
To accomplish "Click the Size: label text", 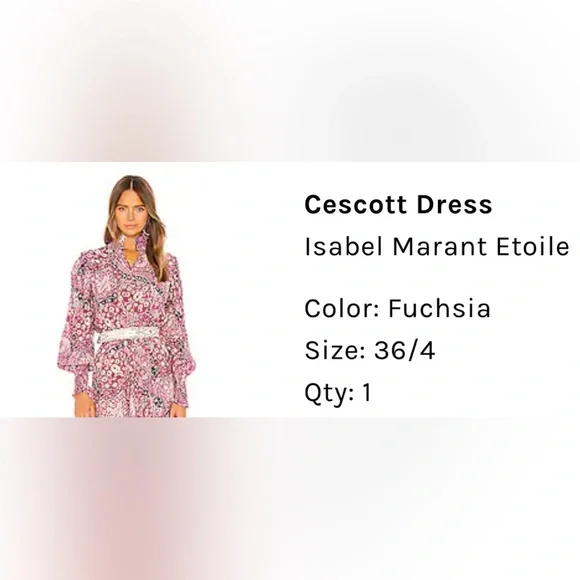I will [x=335, y=350].
